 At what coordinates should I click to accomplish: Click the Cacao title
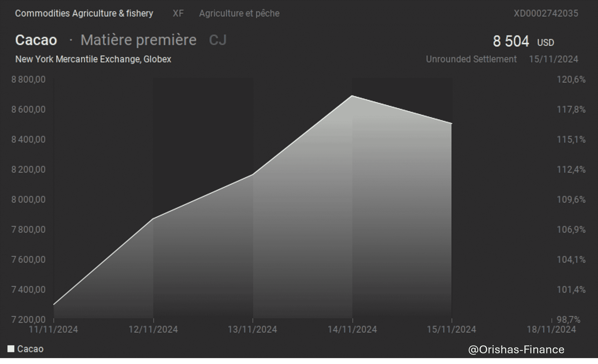pyautogui.click(x=36, y=40)
